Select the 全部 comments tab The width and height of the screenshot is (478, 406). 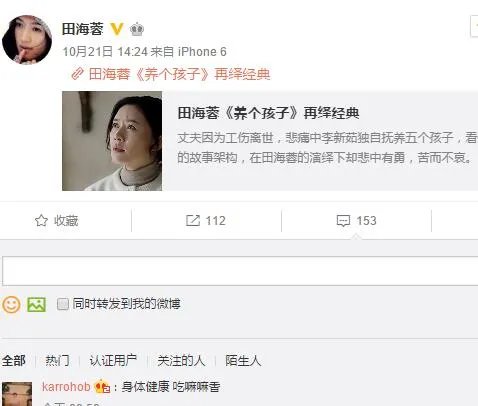[14, 361]
